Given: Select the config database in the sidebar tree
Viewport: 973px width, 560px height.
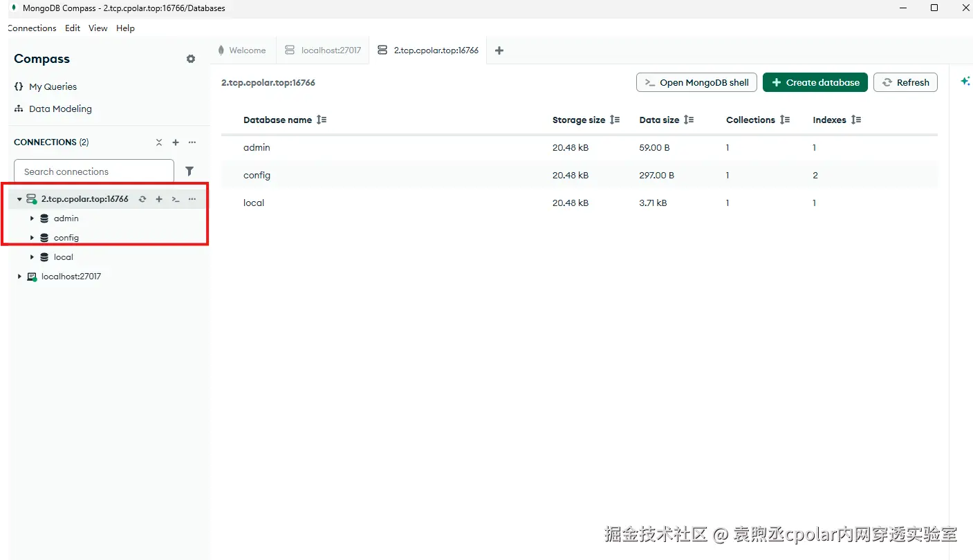Looking at the screenshot, I should [66, 238].
